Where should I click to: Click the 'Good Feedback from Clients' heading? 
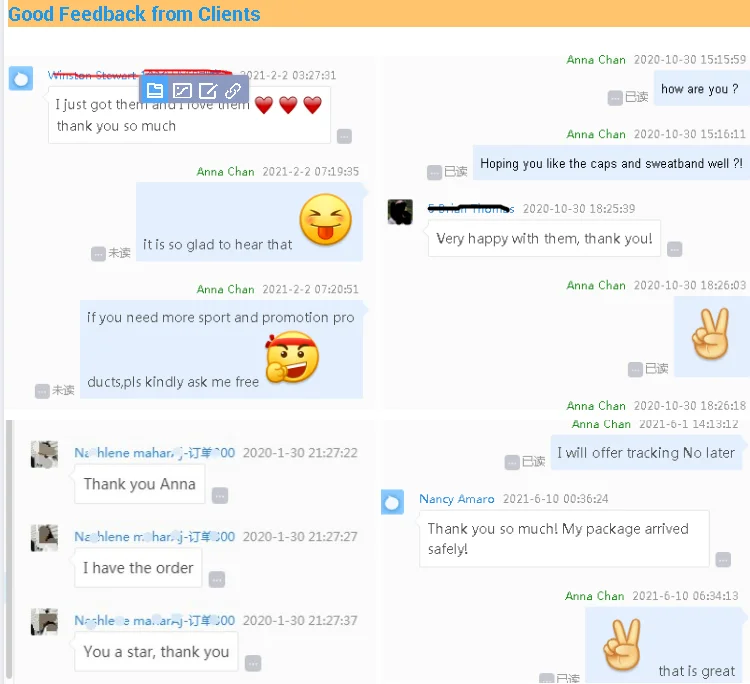coord(134,14)
